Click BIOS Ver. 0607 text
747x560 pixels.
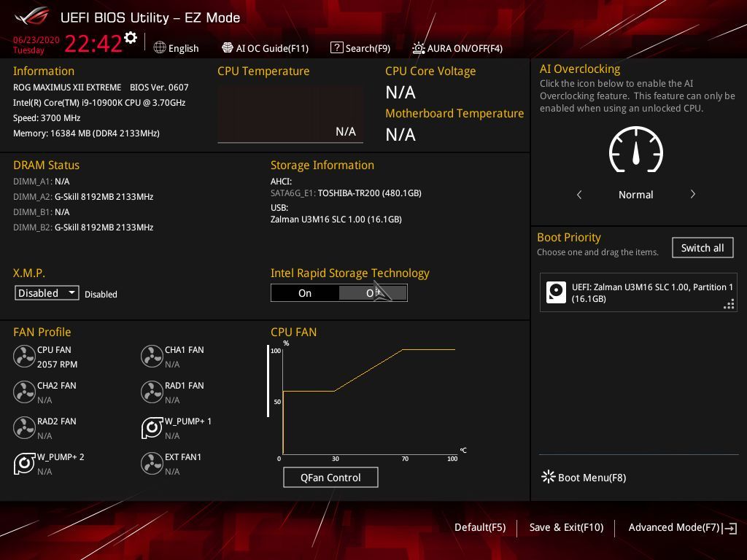point(159,87)
